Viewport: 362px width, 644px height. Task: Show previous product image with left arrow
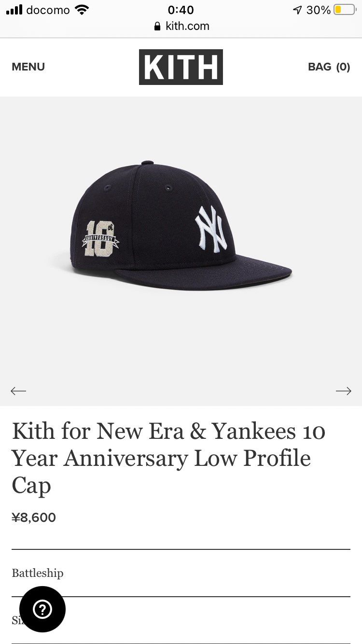[18, 391]
